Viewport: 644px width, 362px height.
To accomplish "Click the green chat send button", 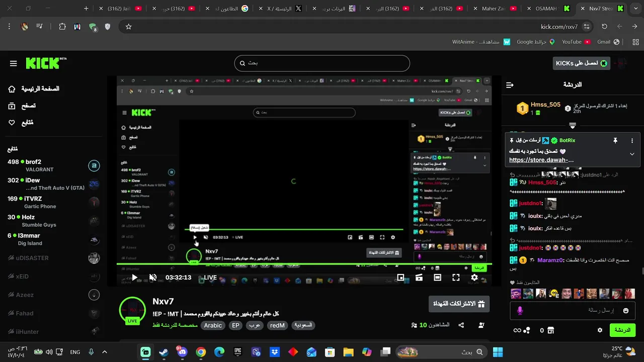I will pyautogui.click(x=623, y=330).
